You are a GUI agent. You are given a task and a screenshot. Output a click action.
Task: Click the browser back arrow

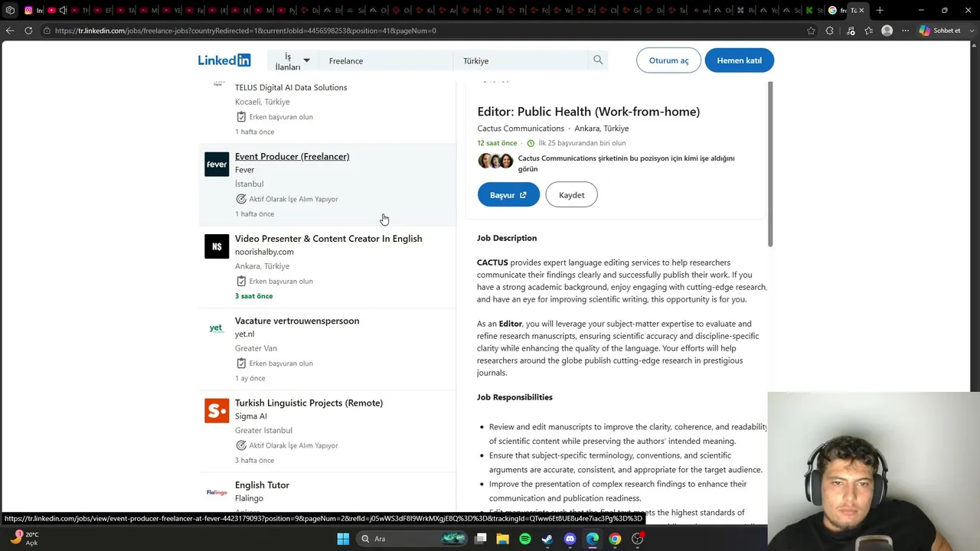click(x=10, y=31)
